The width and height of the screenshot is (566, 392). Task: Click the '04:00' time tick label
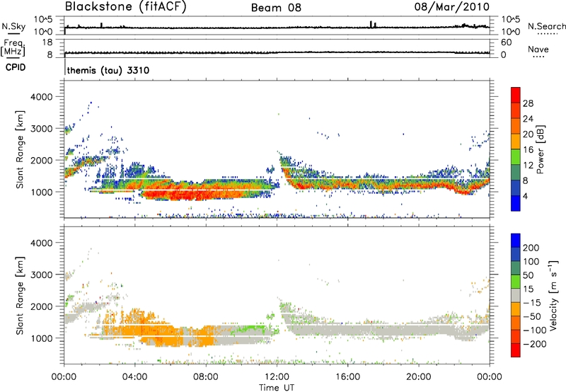coord(134,377)
